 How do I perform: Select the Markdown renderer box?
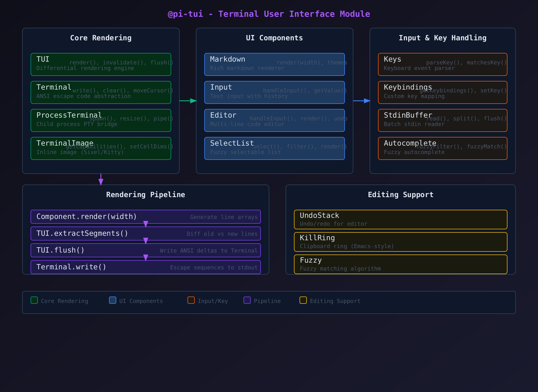pos(275,64)
